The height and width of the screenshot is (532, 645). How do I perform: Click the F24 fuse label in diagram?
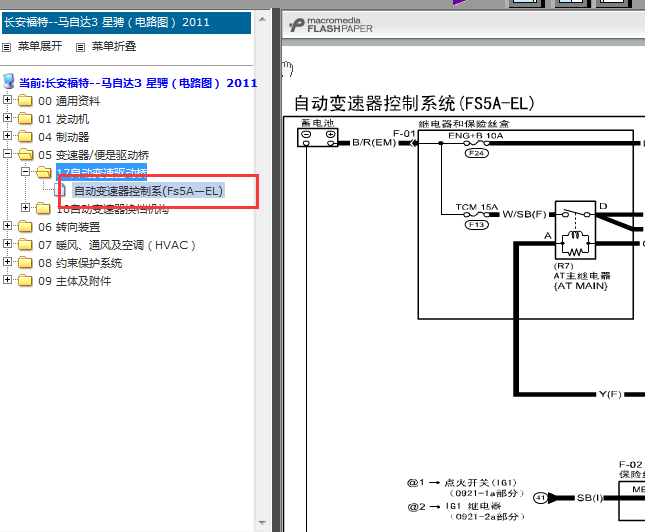click(476, 153)
